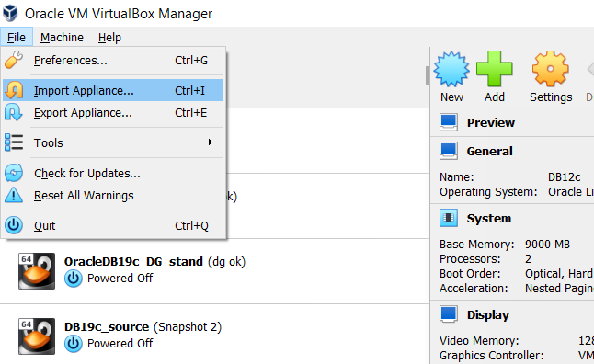This screenshot has width=594, height=364.
Task: Click the DB19c_source penguin OS thumbnail
Action: click(37, 336)
